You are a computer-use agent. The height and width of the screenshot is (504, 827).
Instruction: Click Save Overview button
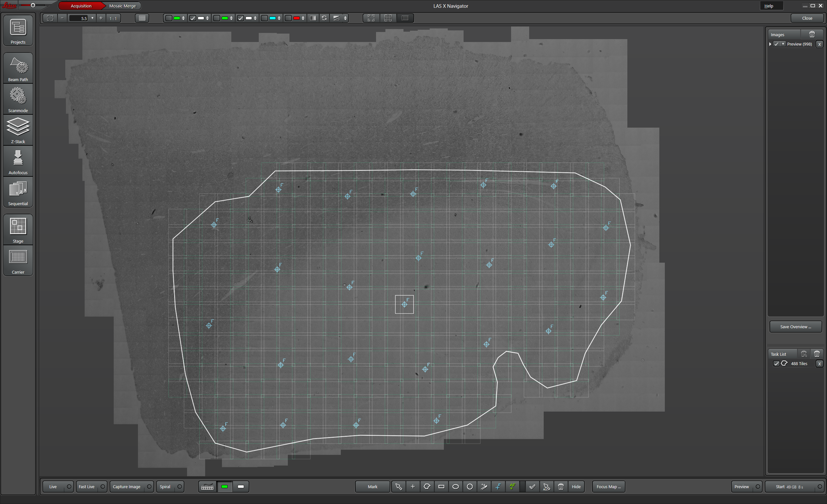click(795, 327)
